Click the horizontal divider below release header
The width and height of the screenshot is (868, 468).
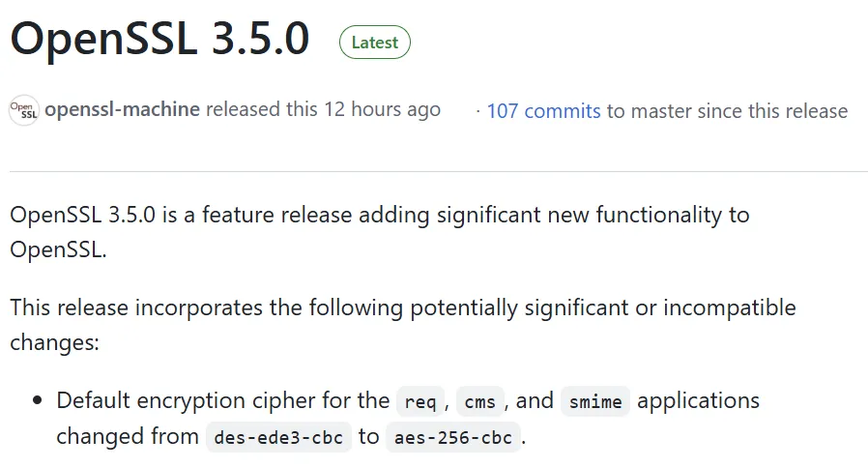point(434,172)
